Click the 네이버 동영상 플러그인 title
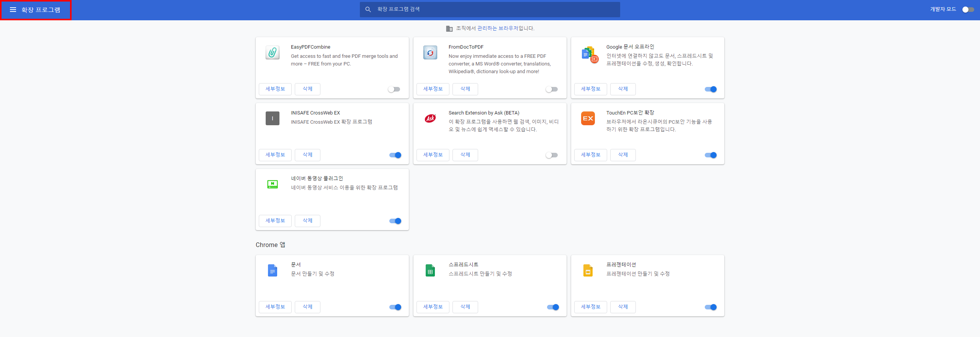980x337 pixels. pyautogui.click(x=317, y=178)
